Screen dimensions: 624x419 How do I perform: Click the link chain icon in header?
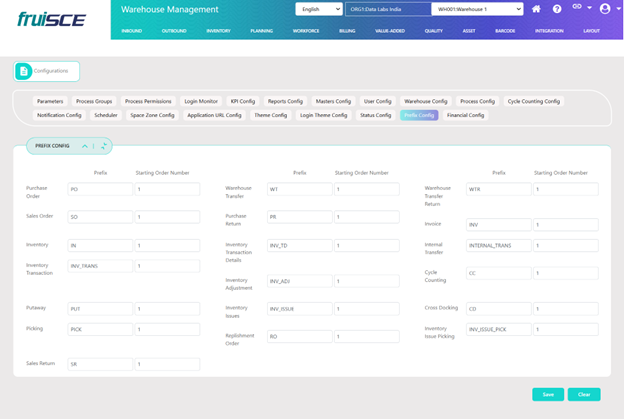(x=577, y=8)
